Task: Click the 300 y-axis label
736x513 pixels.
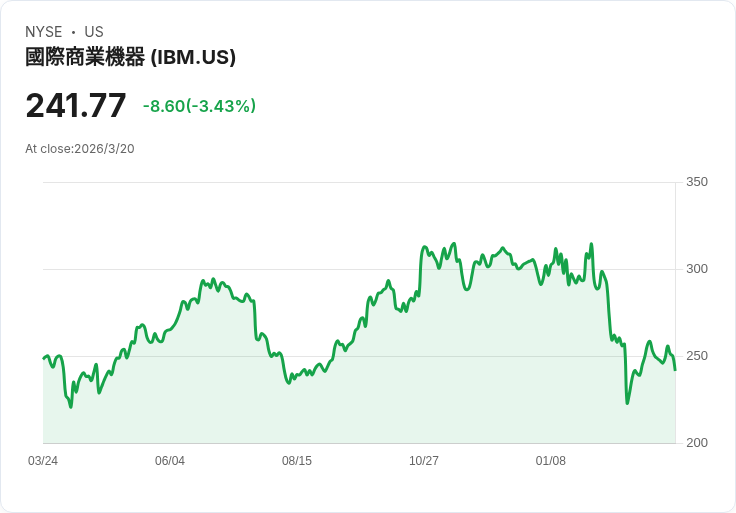Action: (697, 269)
